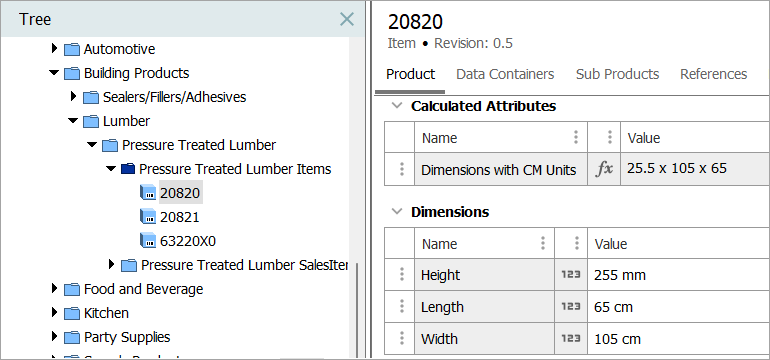Expand the Automotive tree node
Image resolution: width=770 pixels, height=360 pixels.
click(x=55, y=49)
